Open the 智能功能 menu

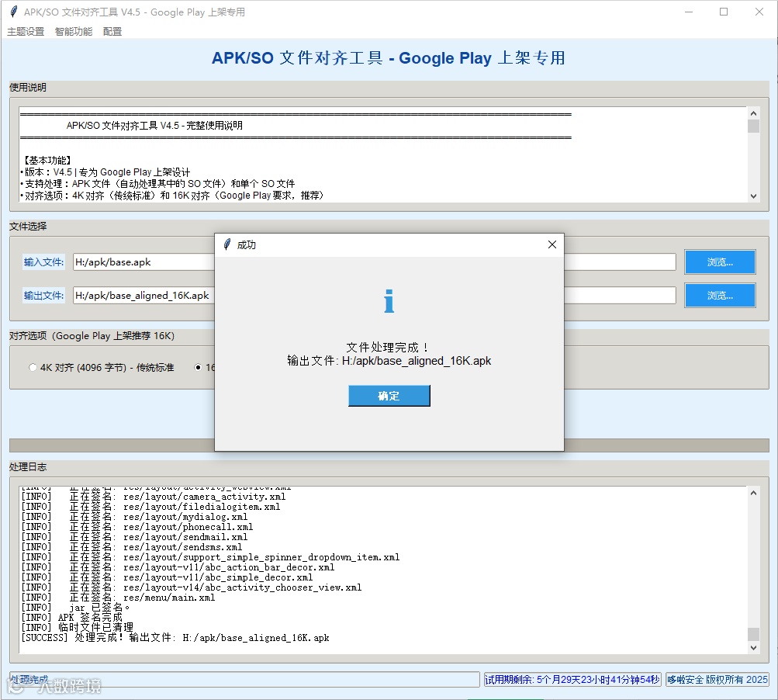click(74, 31)
